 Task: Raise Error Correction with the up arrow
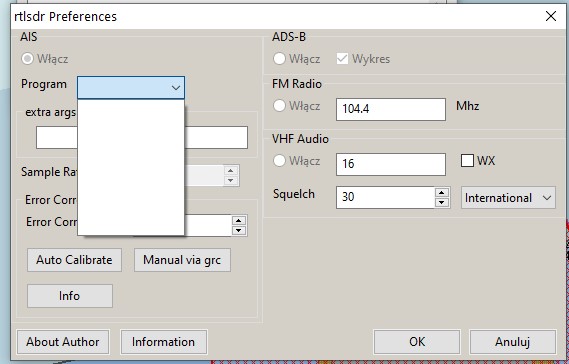(x=239, y=220)
